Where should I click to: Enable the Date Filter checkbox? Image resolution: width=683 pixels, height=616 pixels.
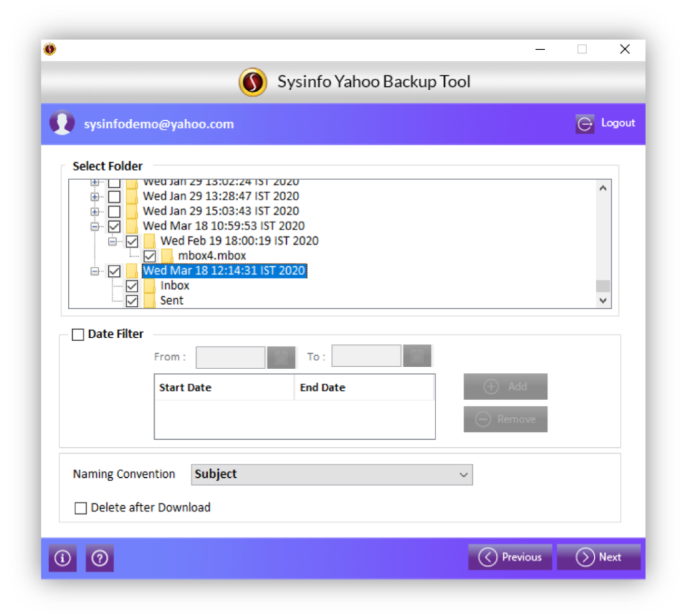[x=78, y=334]
